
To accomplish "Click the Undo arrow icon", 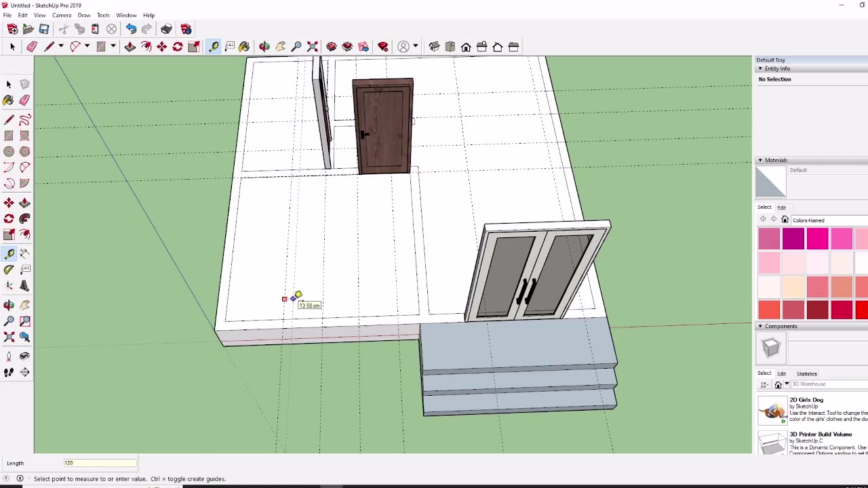I will click(131, 29).
